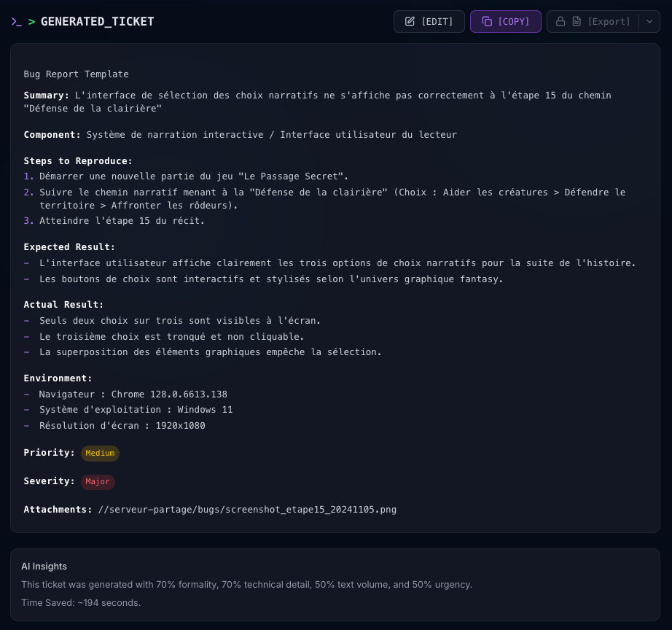Click the pencil icon in EDIT button
The height and width of the screenshot is (630, 672).
pos(410,22)
